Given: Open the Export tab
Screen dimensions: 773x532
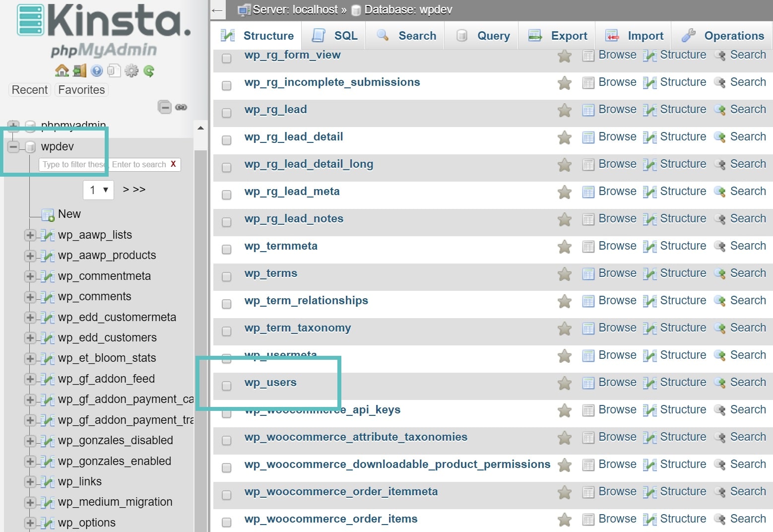Looking at the screenshot, I should [x=558, y=36].
